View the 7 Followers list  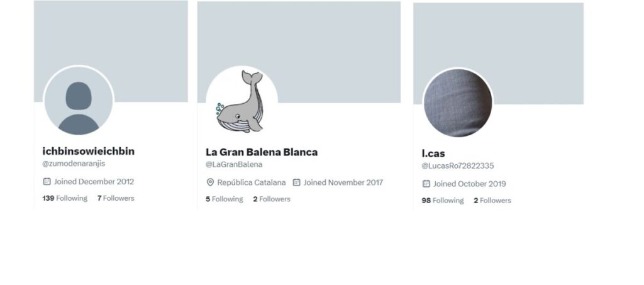115,198
